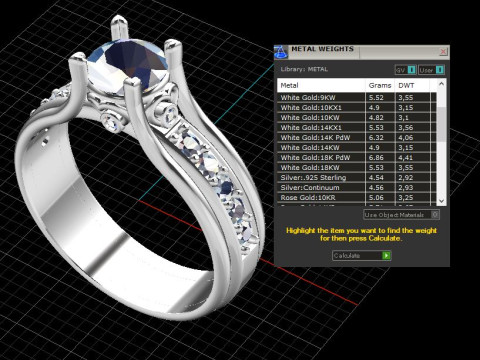Viewport: 480px width, 360px height.
Task: Click the metal list scroll up arrow
Action: 441,84
